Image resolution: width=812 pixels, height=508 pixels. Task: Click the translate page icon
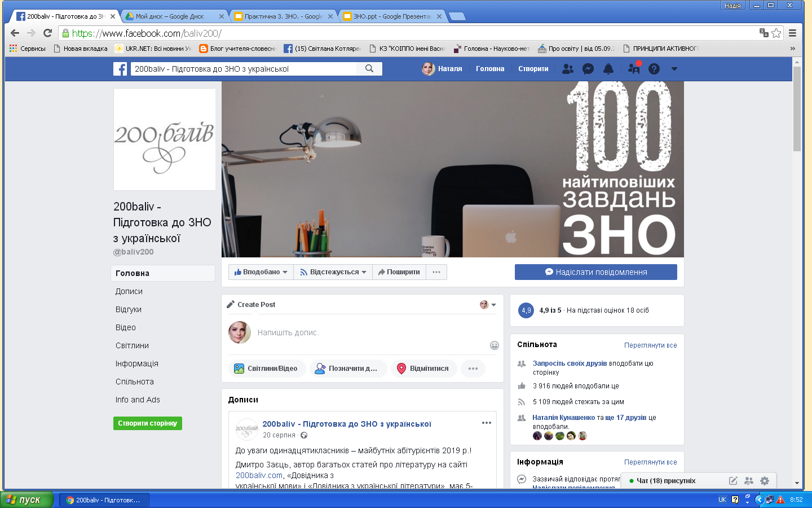[764, 33]
